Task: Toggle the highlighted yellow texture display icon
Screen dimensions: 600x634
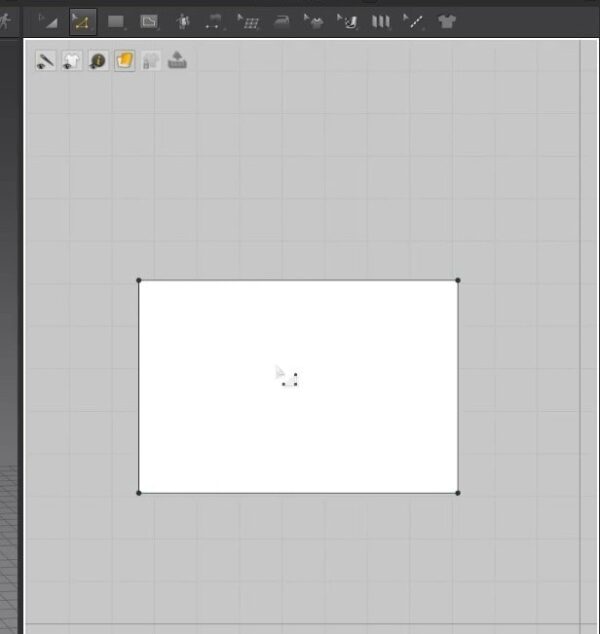Action: pyautogui.click(x=124, y=61)
